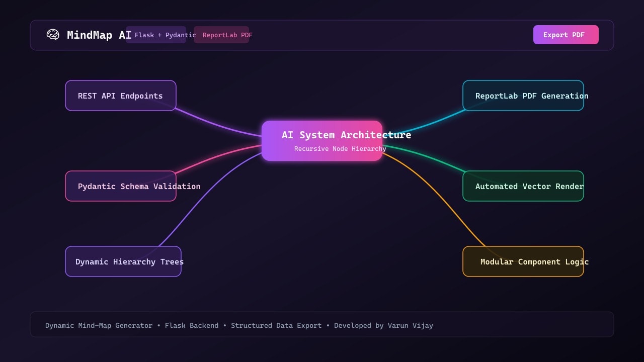Viewport: 644px width, 362px height.
Task: Select the Flask + Pydantic badge
Action: 156,35
